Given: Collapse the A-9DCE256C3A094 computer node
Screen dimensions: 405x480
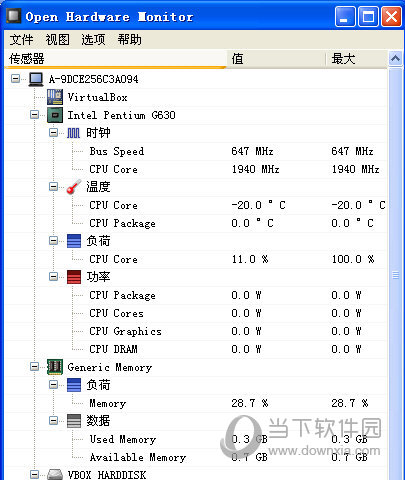Looking at the screenshot, I should pyautogui.click(x=15, y=79).
